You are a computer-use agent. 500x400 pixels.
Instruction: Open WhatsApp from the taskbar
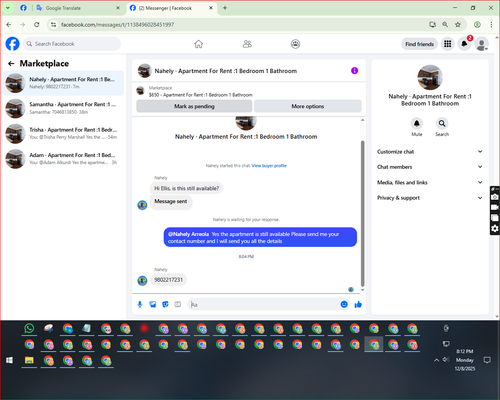(29, 328)
